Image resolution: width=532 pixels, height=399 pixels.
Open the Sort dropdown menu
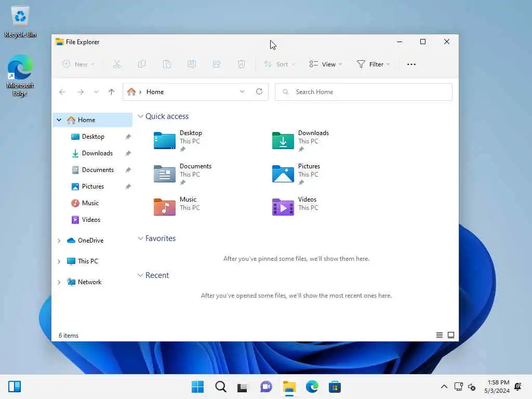[x=280, y=64]
